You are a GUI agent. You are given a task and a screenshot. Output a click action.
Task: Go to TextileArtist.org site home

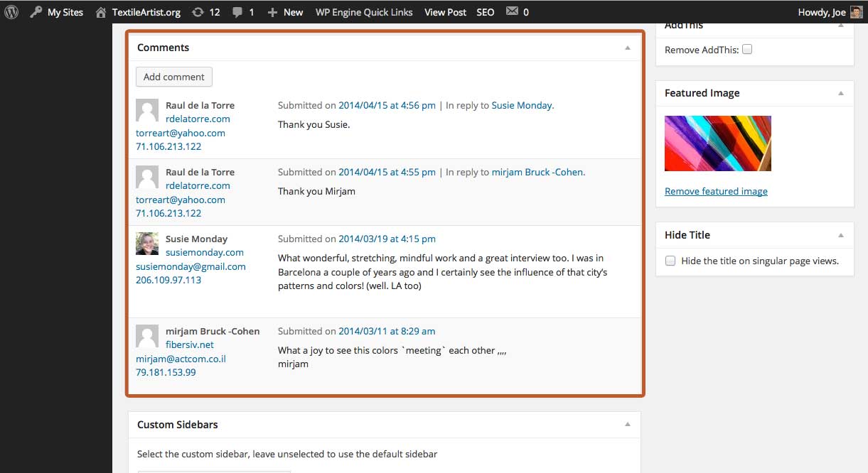click(138, 12)
